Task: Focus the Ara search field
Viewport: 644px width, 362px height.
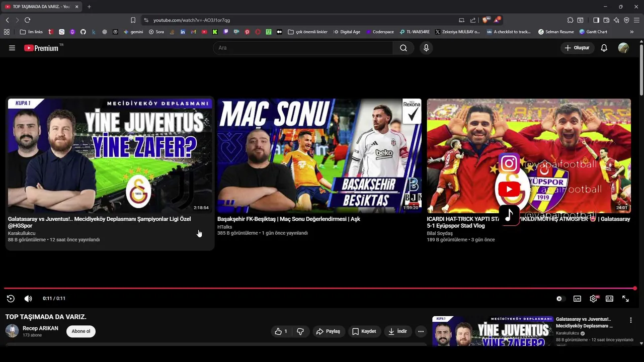Action: tap(303, 48)
